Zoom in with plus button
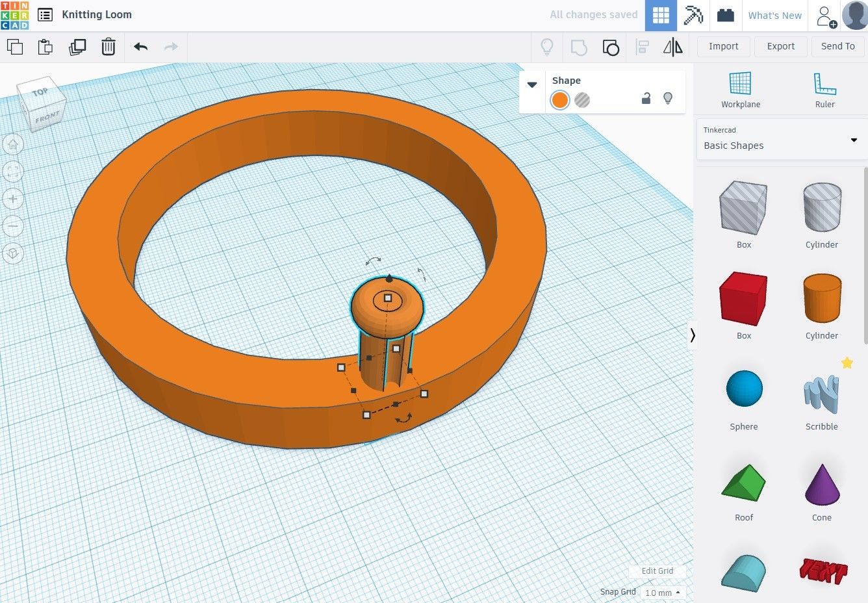This screenshot has width=868, height=603. point(13,199)
